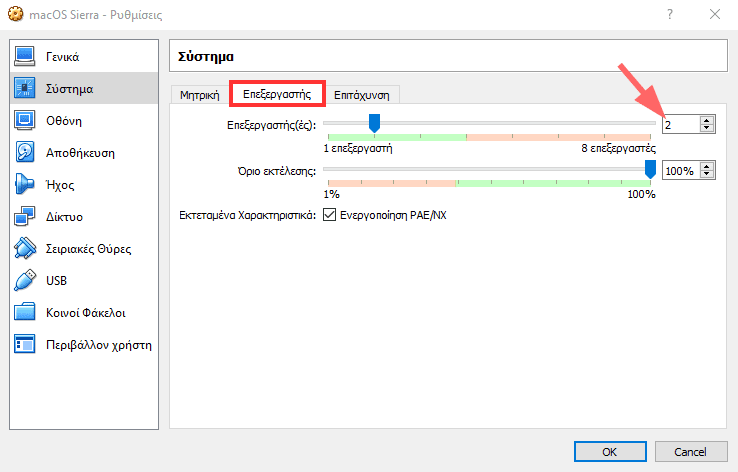Click the Οθόνη display icon
The height and width of the screenshot is (472, 738).
point(24,120)
